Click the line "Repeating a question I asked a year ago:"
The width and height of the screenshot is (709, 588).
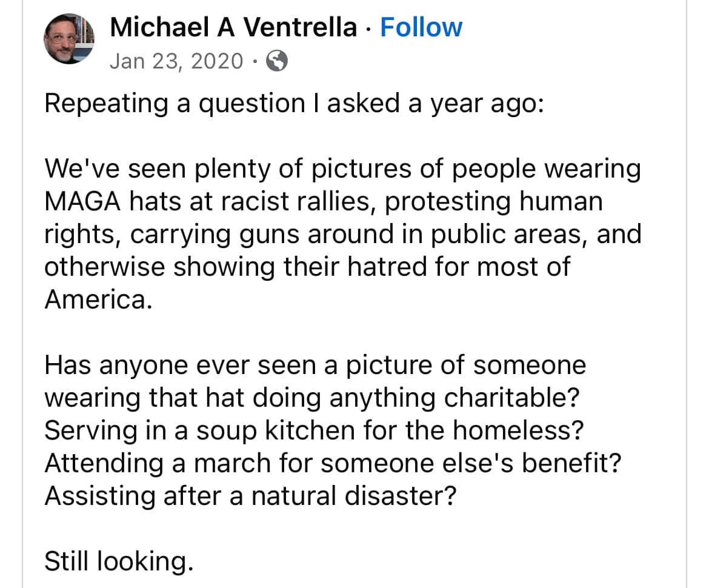coord(295,104)
